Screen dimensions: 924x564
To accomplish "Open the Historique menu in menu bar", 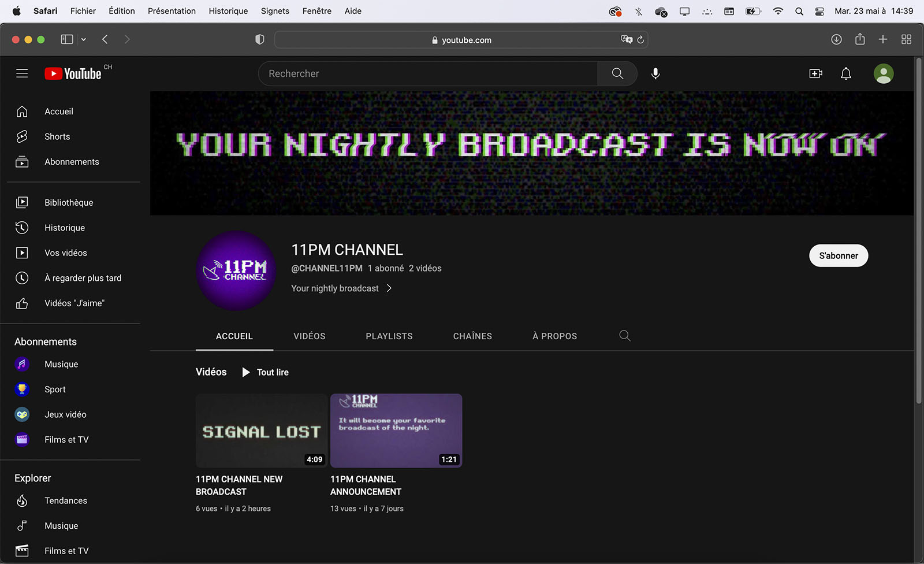I will (x=228, y=11).
